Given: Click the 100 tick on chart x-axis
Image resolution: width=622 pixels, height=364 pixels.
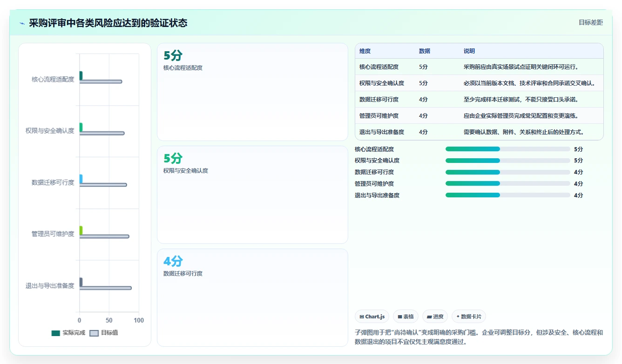Looking at the screenshot, I should click(139, 320).
